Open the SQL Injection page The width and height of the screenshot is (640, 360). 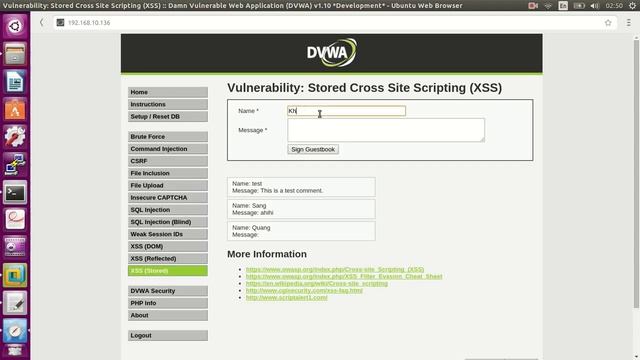coord(168,210)
